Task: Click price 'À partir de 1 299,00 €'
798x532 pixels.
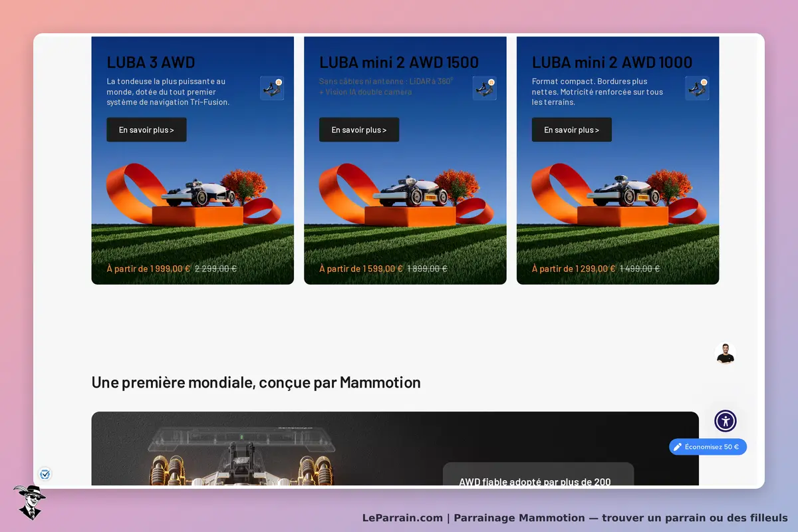Action: 574,269
